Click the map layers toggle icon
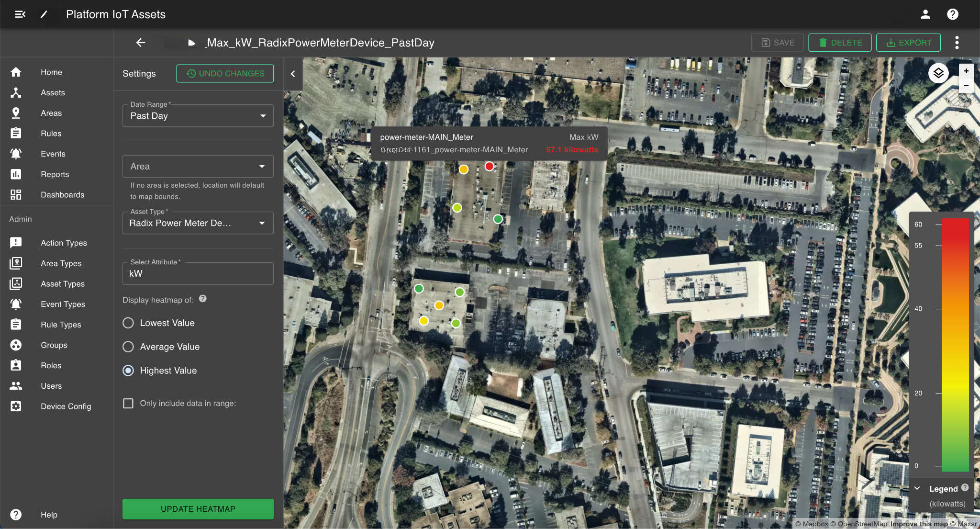 (x=938, y=73)
